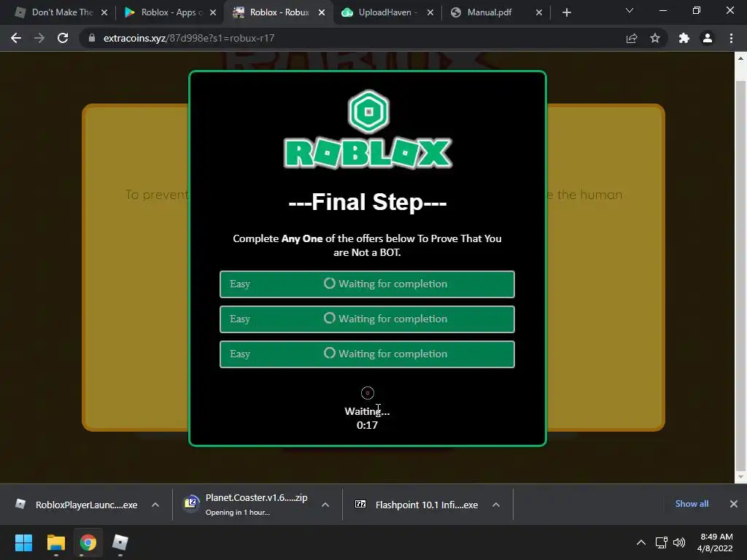
Task: Close the Don't Make The tab
Action: click(x=104, y=13)
